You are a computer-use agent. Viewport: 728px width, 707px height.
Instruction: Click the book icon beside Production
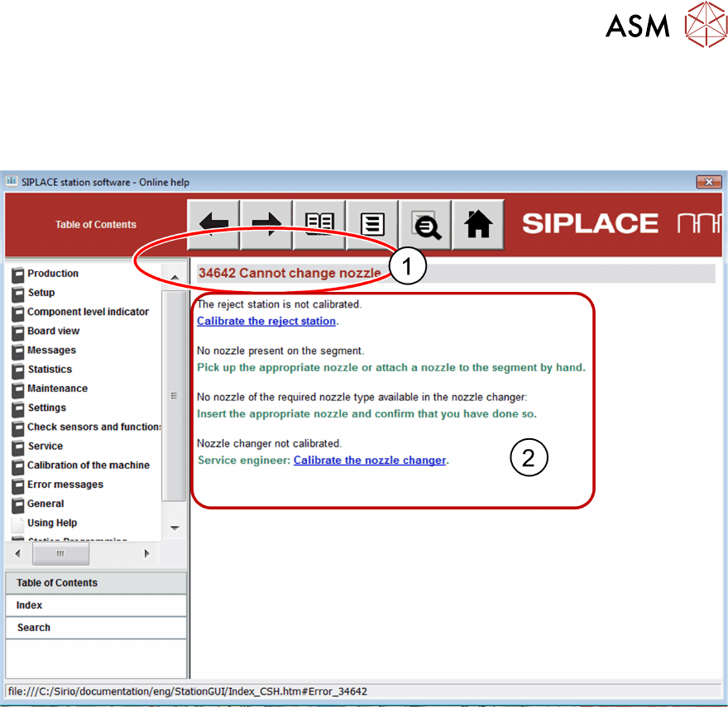point(17,275)
